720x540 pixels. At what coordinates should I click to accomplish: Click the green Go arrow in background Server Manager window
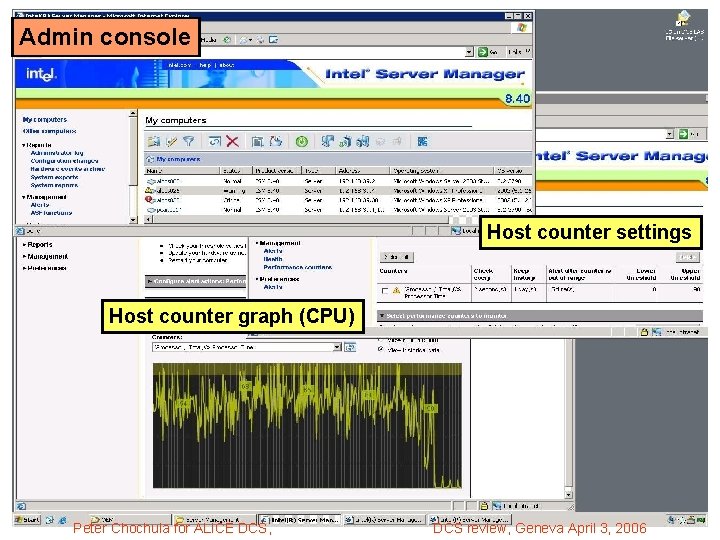pos(683,134)
